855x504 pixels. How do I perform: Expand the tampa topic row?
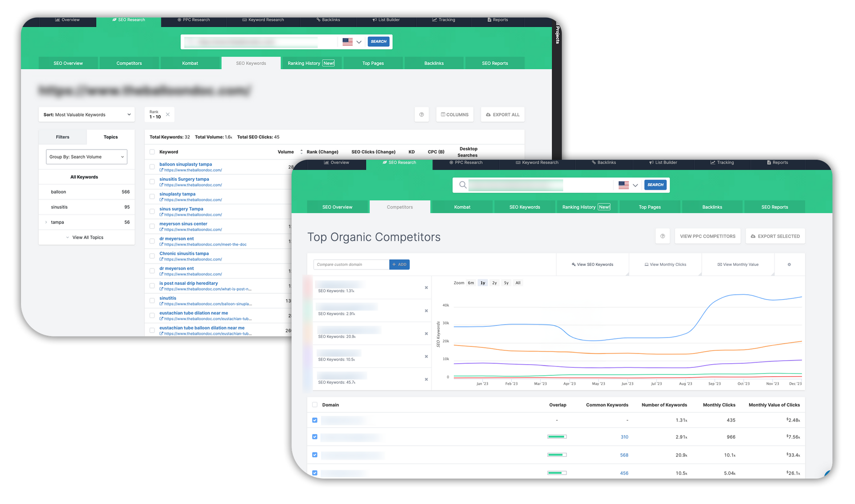(46, 222)
